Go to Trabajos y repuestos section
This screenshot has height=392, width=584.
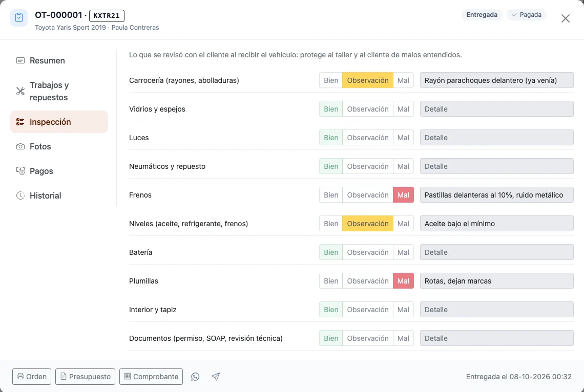[x=59, y=91]
